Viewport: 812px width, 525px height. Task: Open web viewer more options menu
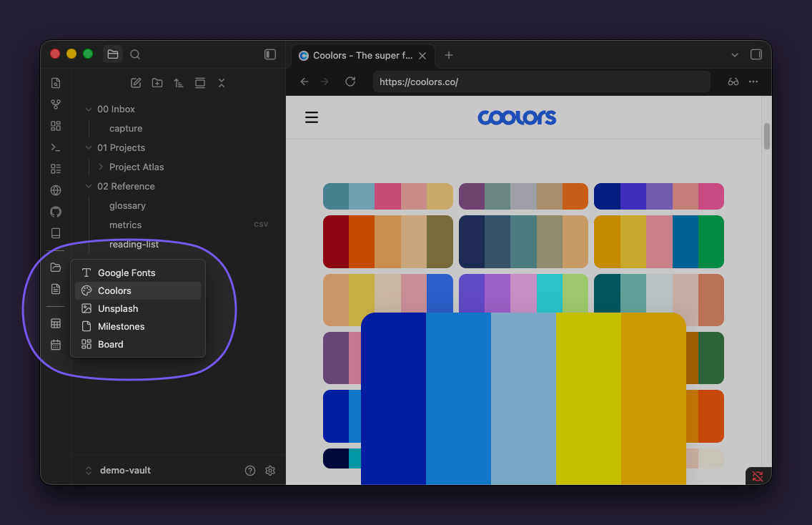pyautogui.click(x=753, y=82)
